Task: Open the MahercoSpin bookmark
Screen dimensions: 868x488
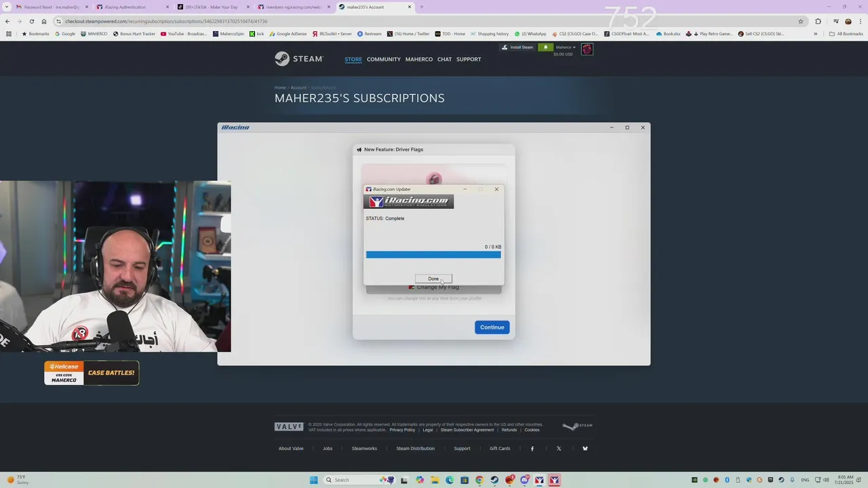Action: point(229,33)
